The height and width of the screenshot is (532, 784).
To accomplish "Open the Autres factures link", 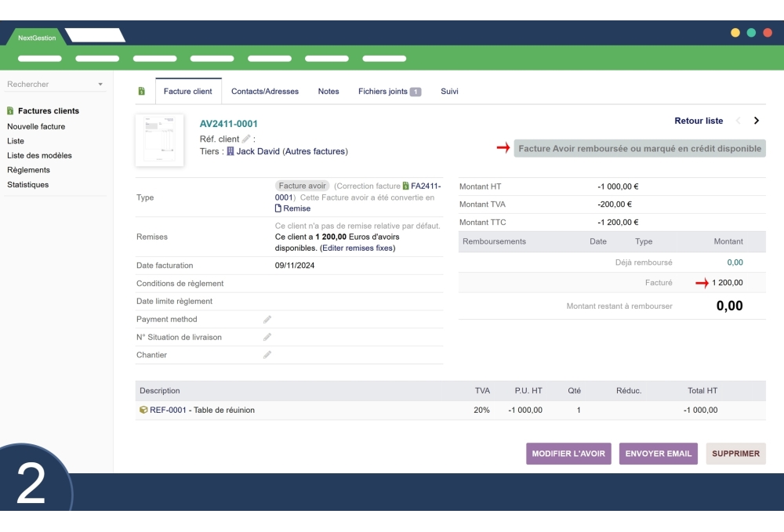I will point(316,151).
